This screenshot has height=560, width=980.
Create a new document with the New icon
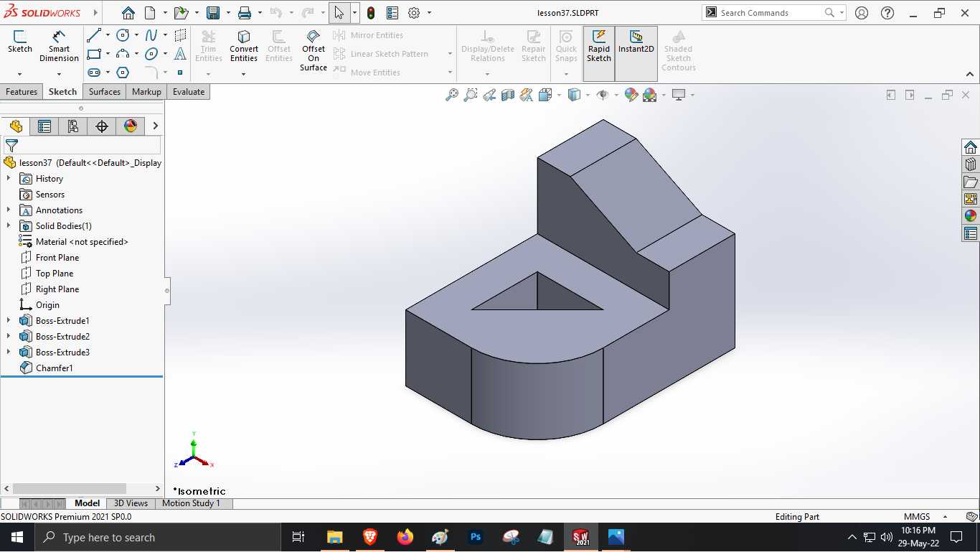click(150, 13)
